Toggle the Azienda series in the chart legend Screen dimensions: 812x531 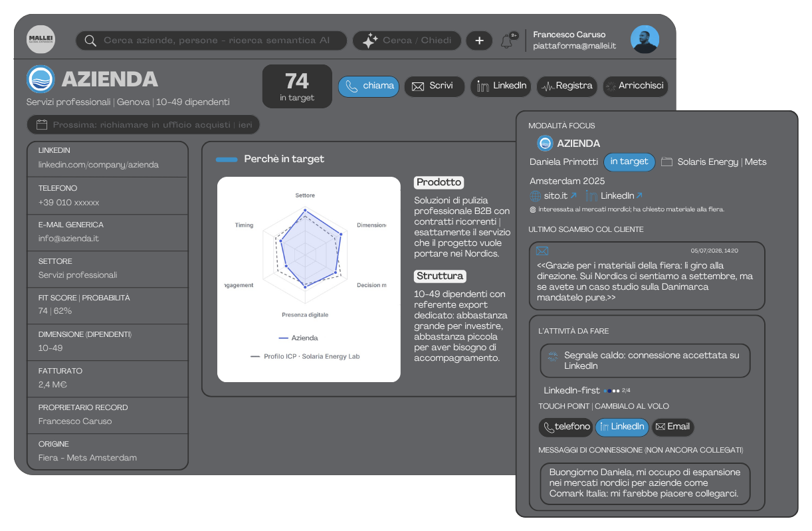click(298, 338)
